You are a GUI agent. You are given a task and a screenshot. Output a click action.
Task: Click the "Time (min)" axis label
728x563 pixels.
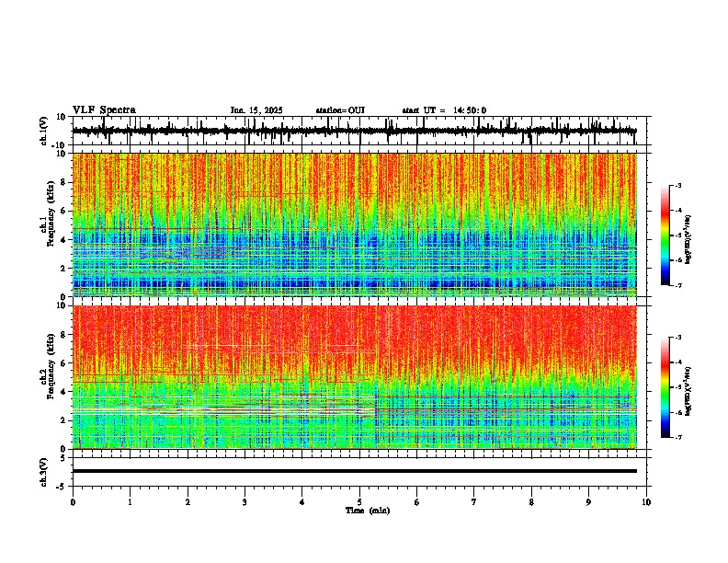368,511
